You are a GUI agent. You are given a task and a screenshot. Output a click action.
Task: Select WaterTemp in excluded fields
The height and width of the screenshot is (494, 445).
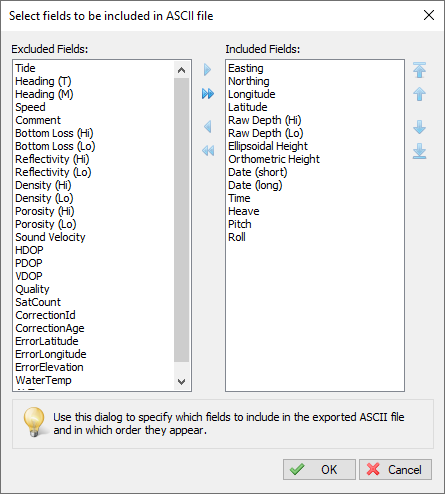(43, 380)
